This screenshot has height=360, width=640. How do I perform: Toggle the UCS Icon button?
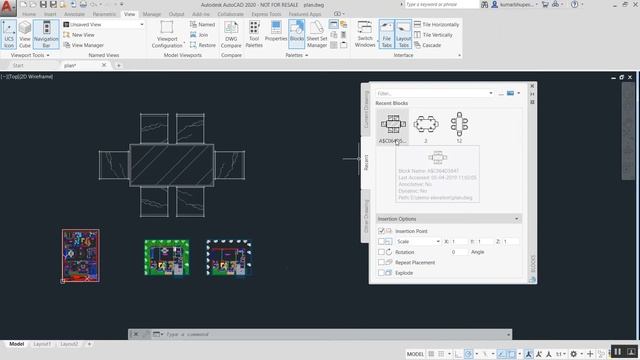point(9,34)
